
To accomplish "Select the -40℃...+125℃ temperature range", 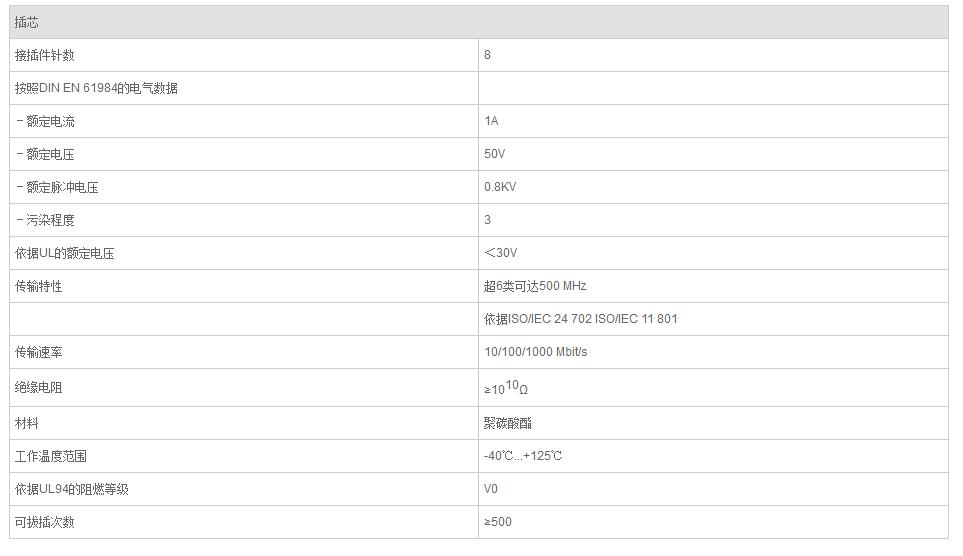I will pos(523,456).
